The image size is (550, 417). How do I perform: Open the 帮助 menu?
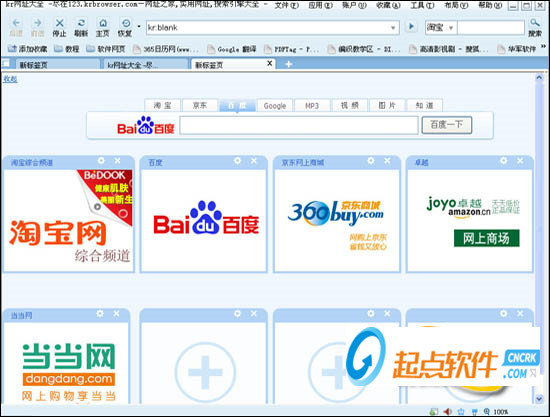[x=490, y=5]
